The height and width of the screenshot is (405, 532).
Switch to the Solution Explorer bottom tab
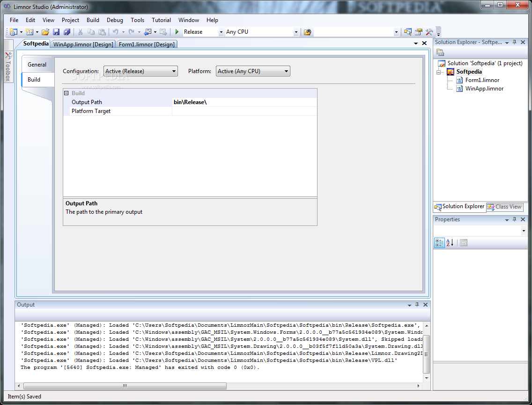460,206
